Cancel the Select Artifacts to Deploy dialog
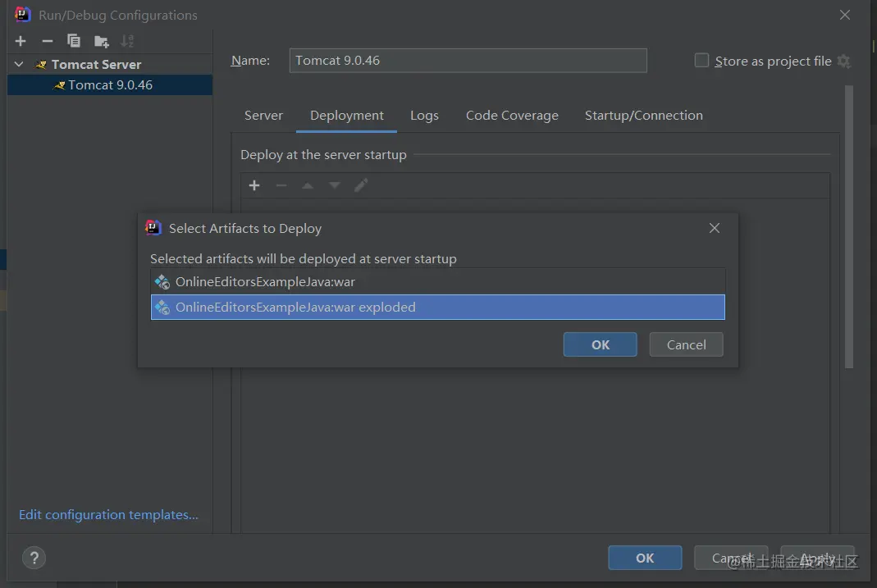Viewport: 877px width, 588px height. pyautogui.click(x=686, y=344)
